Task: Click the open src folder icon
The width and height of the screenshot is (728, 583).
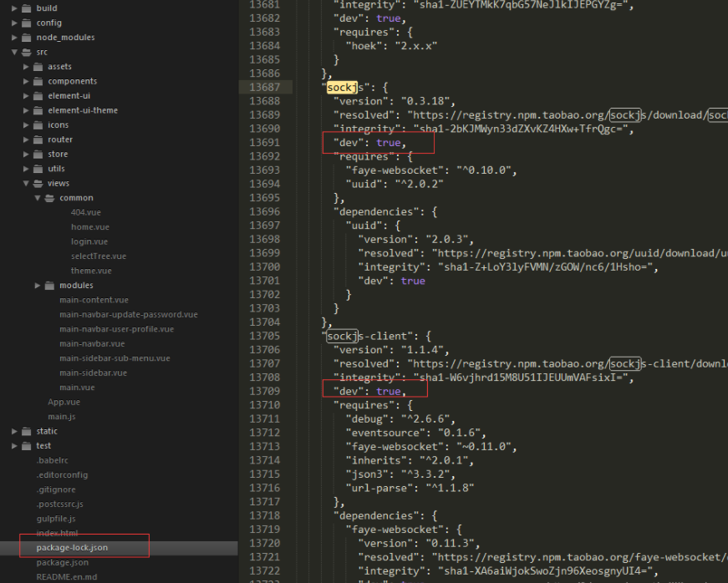Action: [x=27, y=52]
